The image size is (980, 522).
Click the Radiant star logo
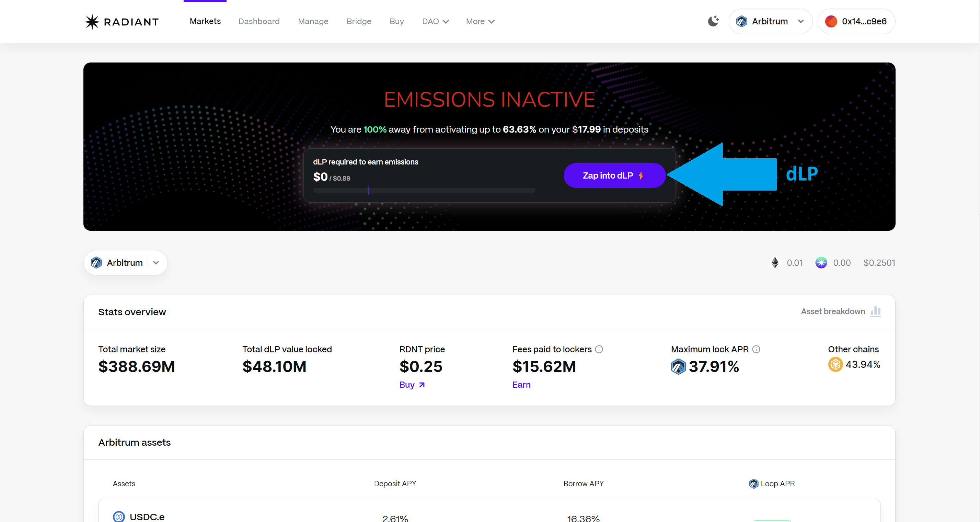[92, 22]
